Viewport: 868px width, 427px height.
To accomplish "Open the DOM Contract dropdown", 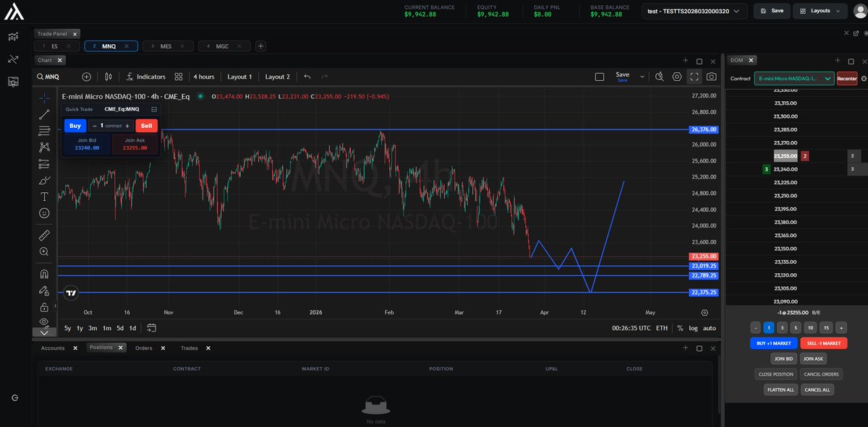I will (x=794, y=78).
